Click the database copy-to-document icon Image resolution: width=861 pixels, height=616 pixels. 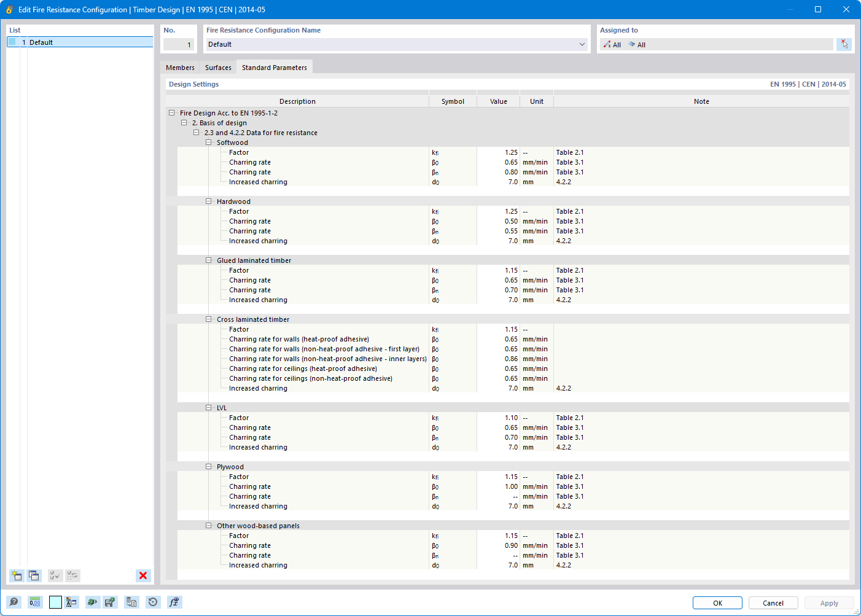coord(131,602)
